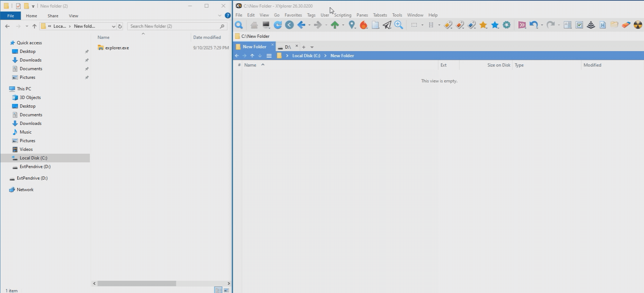Click the blue Refresh icon in XYplorer
The width and height of the screenshot is (644, 293).
click(278, 25)
